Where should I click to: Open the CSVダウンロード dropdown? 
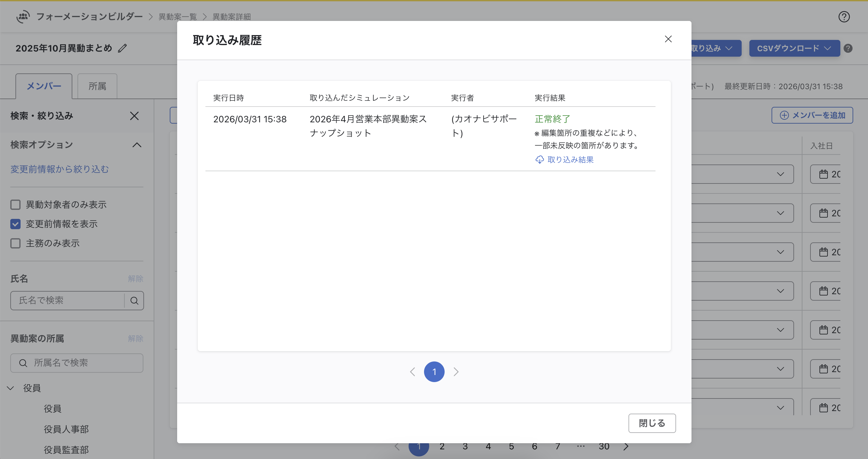pos(794,48)
